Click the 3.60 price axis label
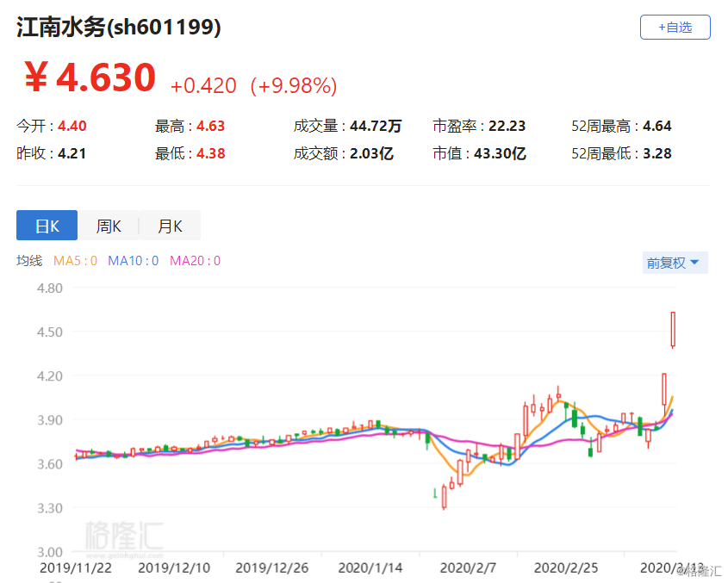The image size is (728, 583). (x=50, y=464)
